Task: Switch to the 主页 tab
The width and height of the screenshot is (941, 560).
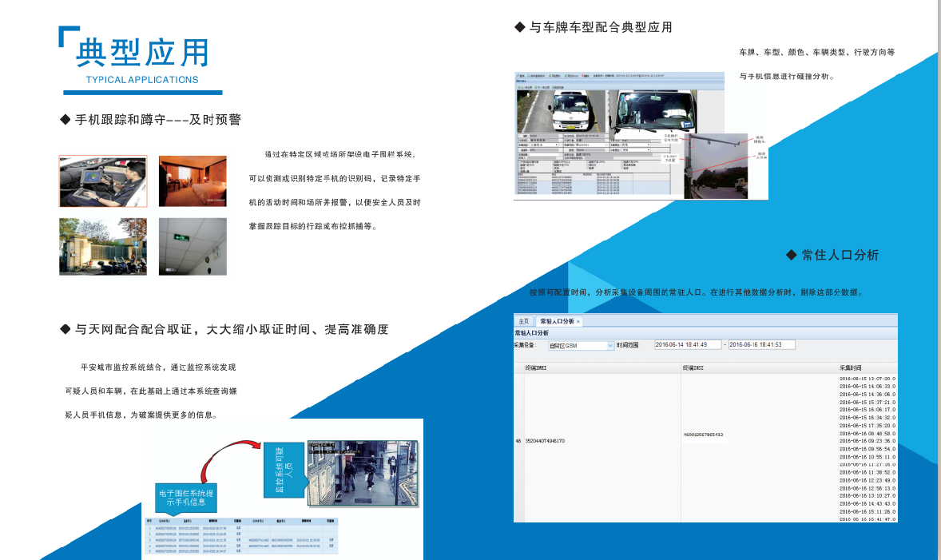Action: coord(523,321)
